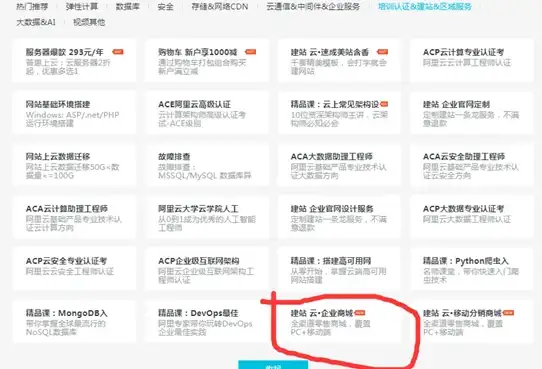542x369 pixels.
Task: Select the 数据库 category tab
Action: (x=128, y=6)
